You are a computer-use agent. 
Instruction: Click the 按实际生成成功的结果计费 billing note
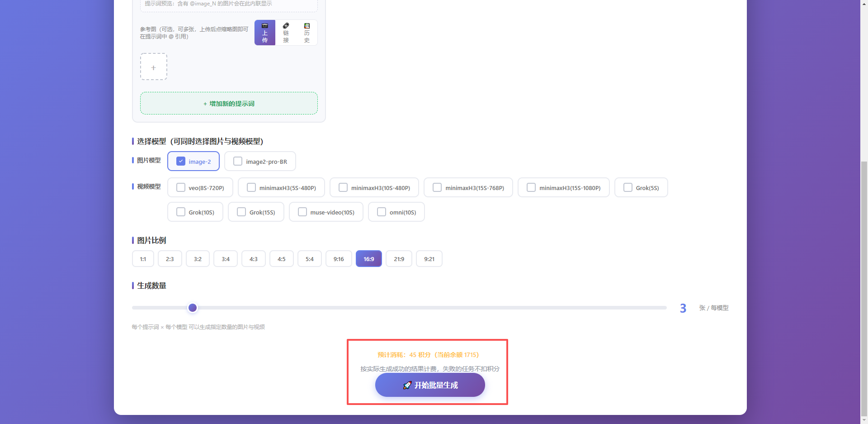pyautogui.click(x=430, y=369)
